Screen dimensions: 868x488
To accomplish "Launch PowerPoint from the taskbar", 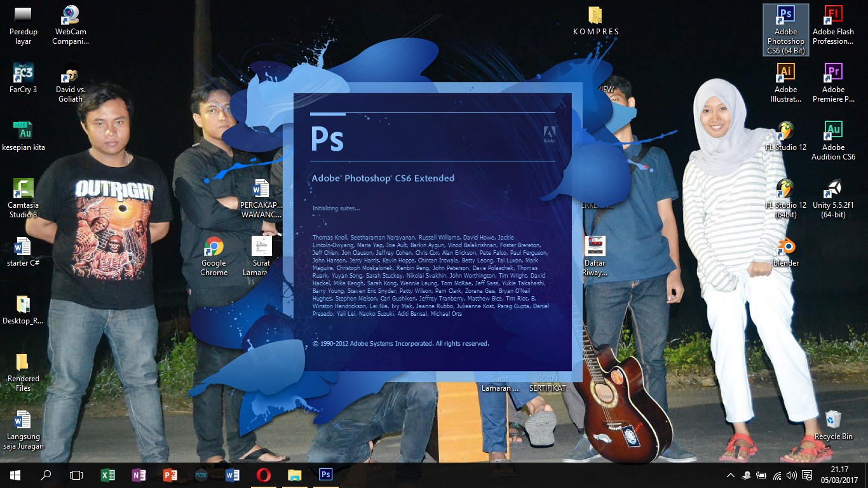I will (x=170, y=475).
